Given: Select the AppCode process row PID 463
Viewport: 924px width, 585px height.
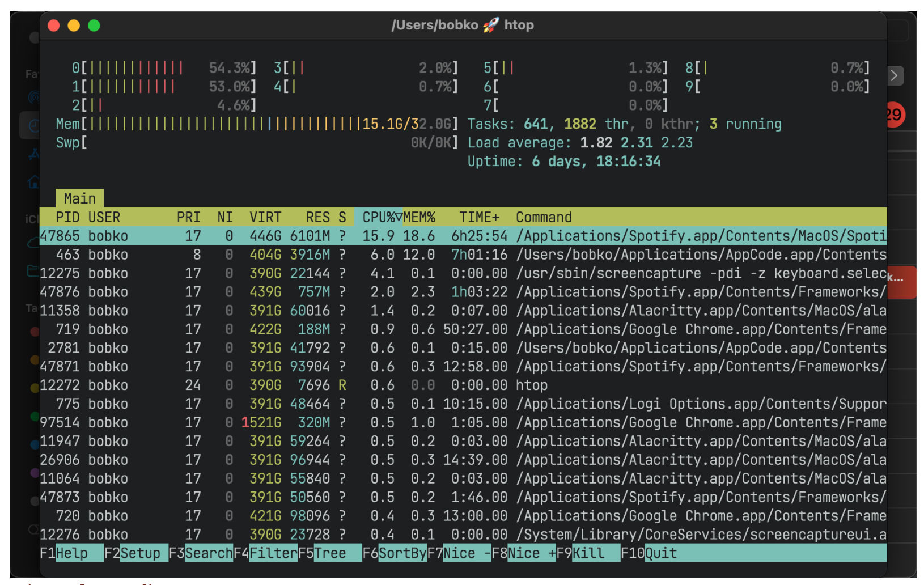Looking at the screenshot, I should tap(463, 255).
